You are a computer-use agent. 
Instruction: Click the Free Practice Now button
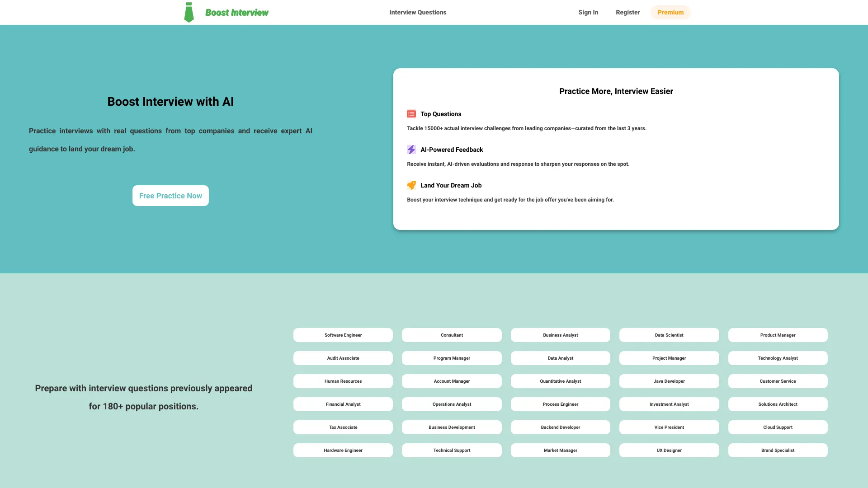coord(170,196)
